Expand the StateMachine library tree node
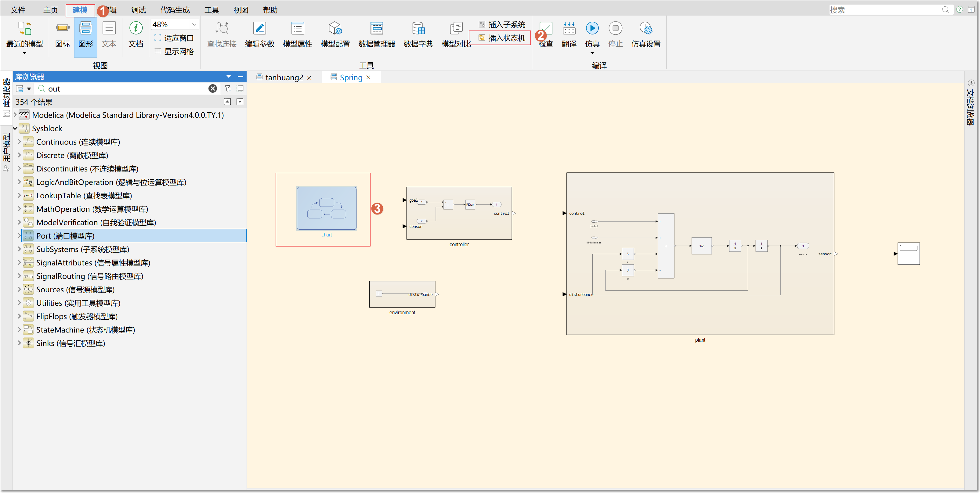980x493 pixels. point(19,330)
